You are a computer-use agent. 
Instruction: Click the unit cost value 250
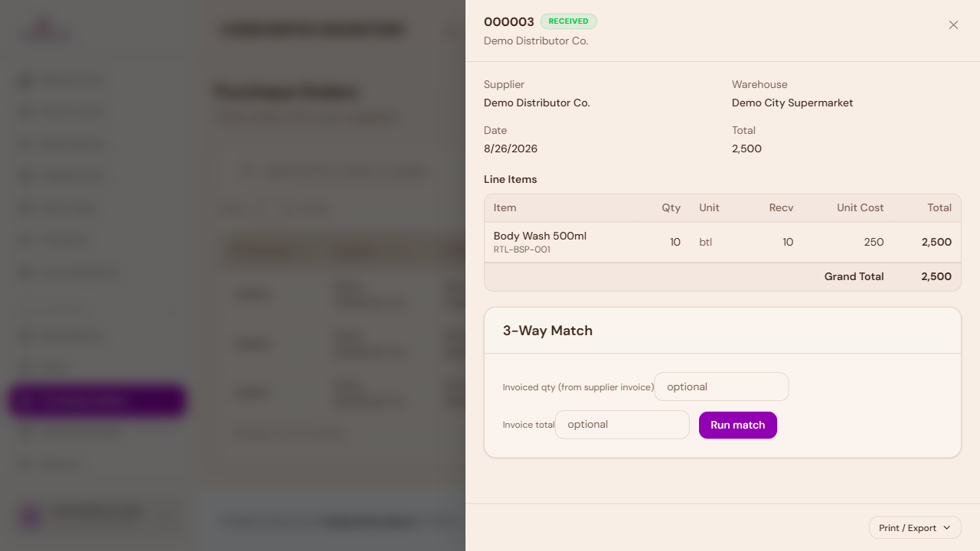pyautogui.click(x=874, y=242)
